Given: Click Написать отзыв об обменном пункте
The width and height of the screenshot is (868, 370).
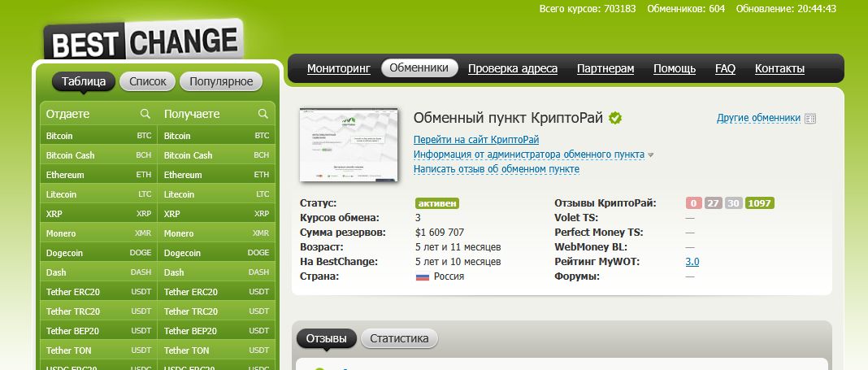Looking at the screenshot, I should (x=496, y=169).
